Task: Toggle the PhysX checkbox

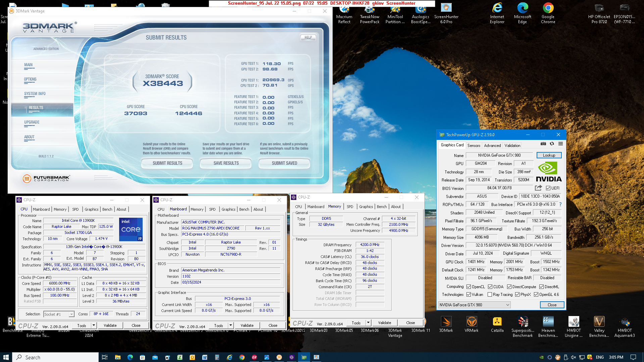Action: pyautogui.click(x=517, y=295)
